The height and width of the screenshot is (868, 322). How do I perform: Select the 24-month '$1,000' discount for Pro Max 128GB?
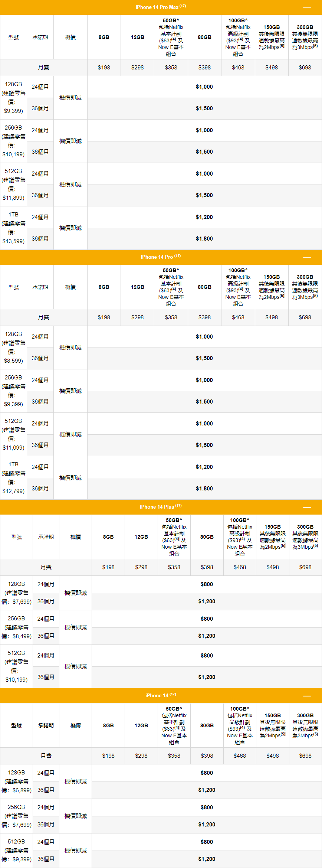[204, 87]
